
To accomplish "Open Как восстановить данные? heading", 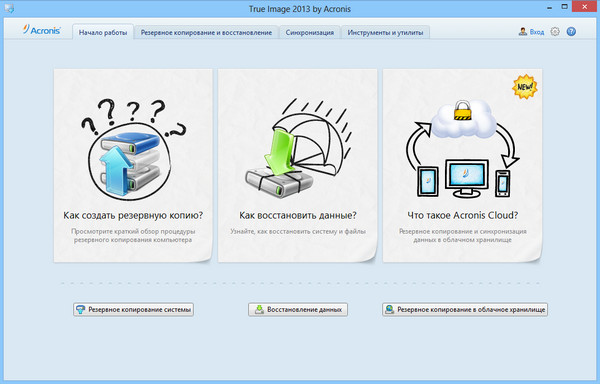I will tap(298, 215).
